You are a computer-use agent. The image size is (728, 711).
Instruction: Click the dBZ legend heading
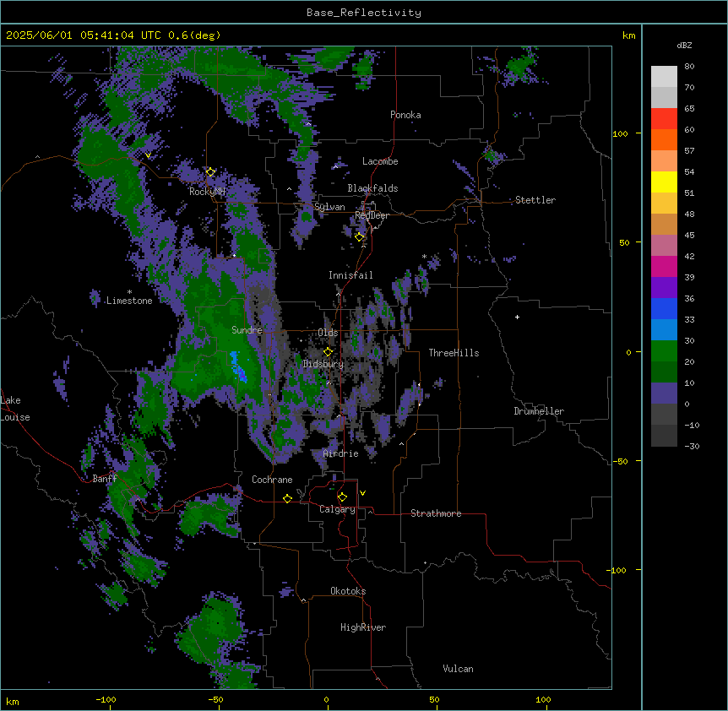pyautogui.click(x=684, y=45)
